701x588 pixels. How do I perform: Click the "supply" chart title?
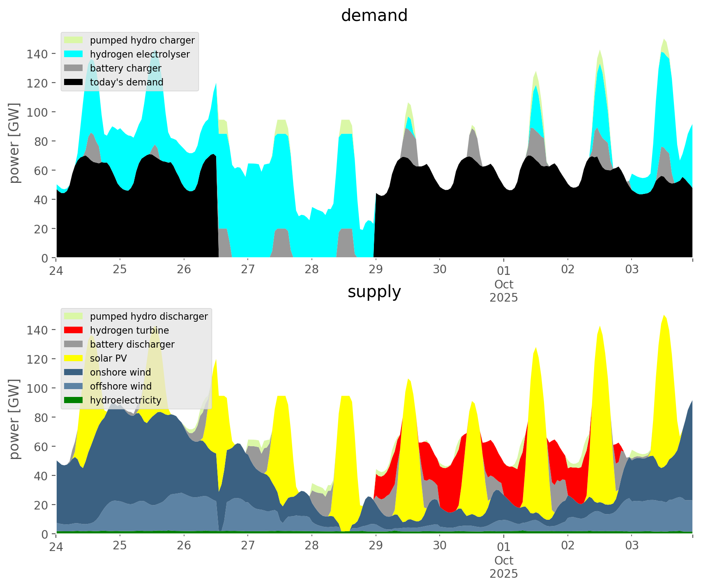374,292
